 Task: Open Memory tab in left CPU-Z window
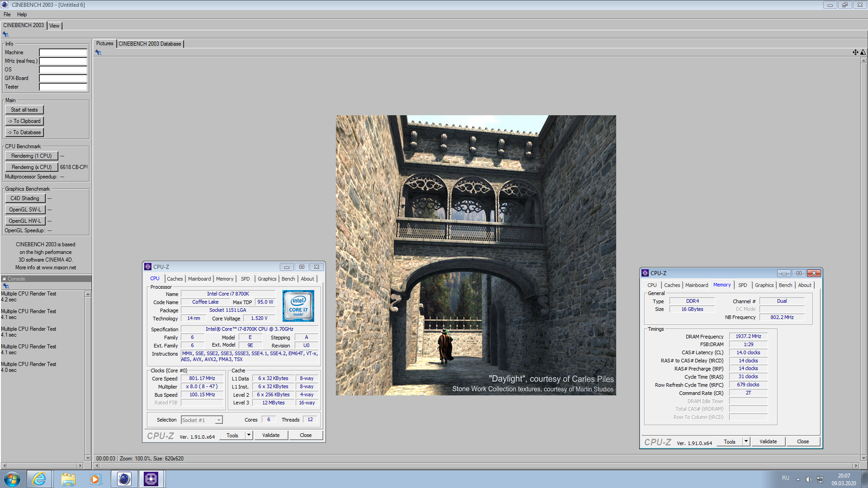click(x=225, y=279)
